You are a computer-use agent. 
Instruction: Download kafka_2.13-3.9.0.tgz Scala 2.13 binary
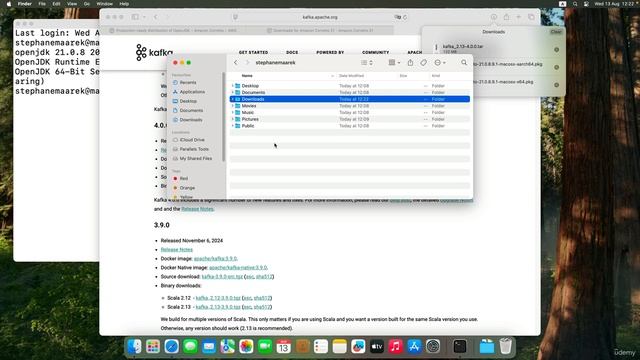tap(218, 307)
